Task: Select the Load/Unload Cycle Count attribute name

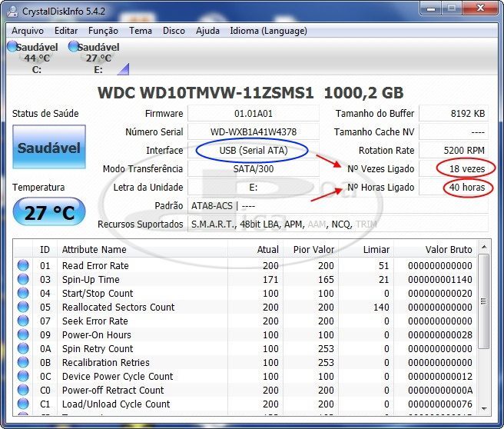Action: 116,404
